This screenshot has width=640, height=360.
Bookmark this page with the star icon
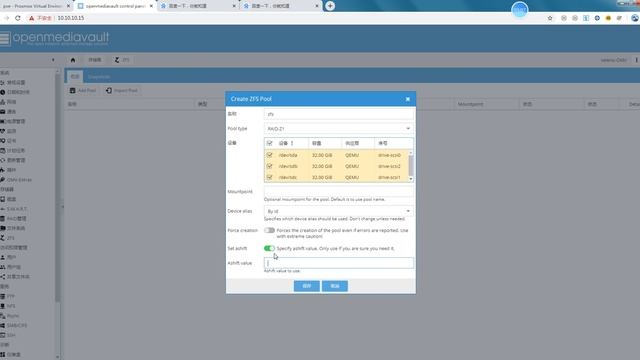coord(550,18)
